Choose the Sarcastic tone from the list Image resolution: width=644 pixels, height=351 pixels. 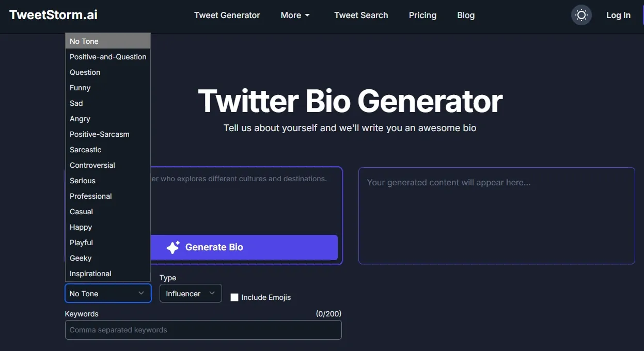85,149
